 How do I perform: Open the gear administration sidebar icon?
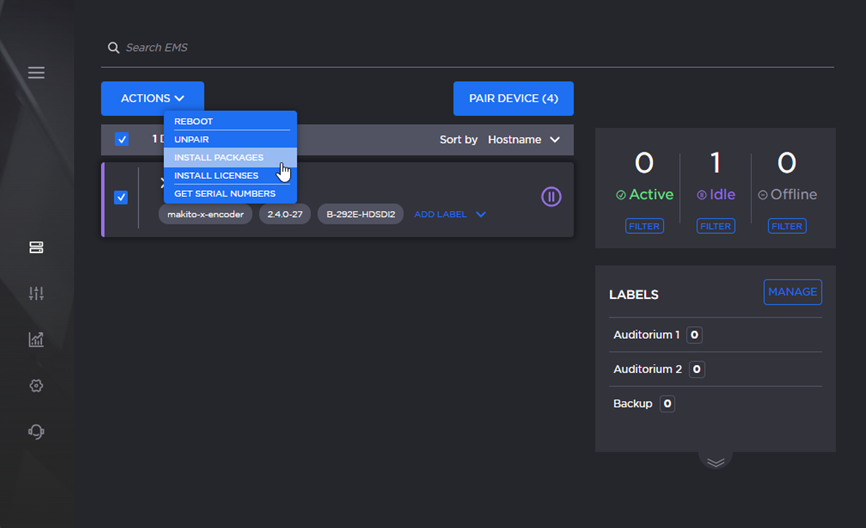pos(36,386)
